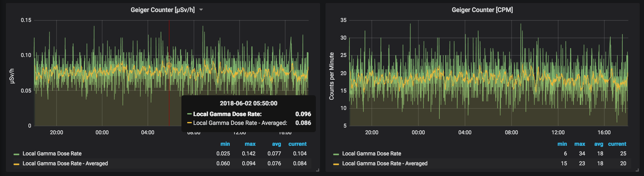Open the Geiger Counter µSv/h panel title menu
644x176 pixels.
162,10
